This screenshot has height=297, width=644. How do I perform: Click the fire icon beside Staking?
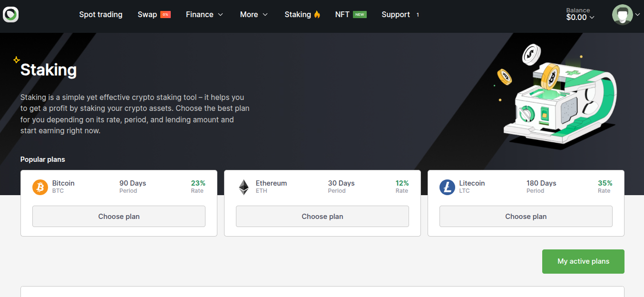pos(317,15)
